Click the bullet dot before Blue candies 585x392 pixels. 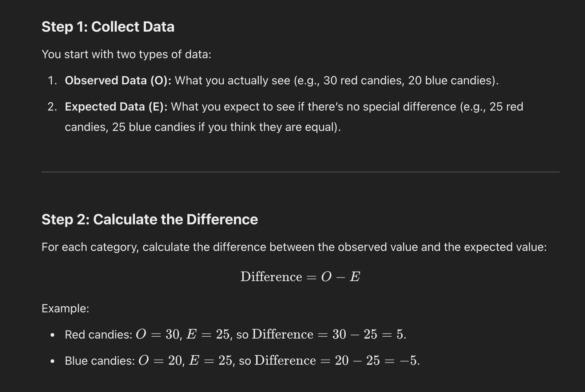[x=53, y=361]
